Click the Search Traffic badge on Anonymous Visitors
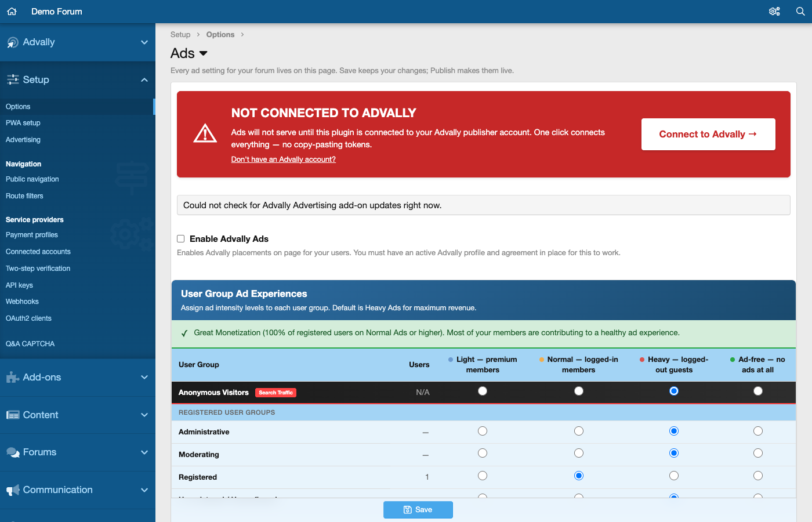Screen dimensions: 812x522 [276, 393]
